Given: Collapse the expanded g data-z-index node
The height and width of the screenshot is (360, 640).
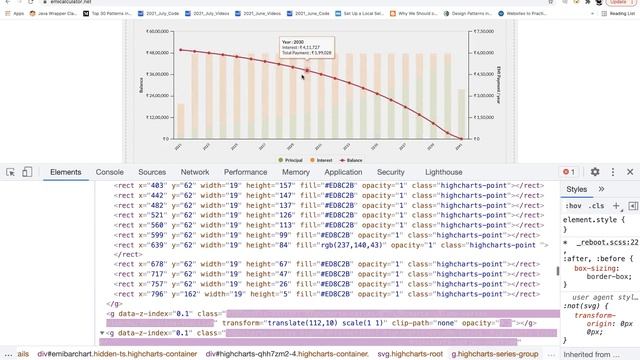Looking at the screenshot, I should [x=102, y=333].
